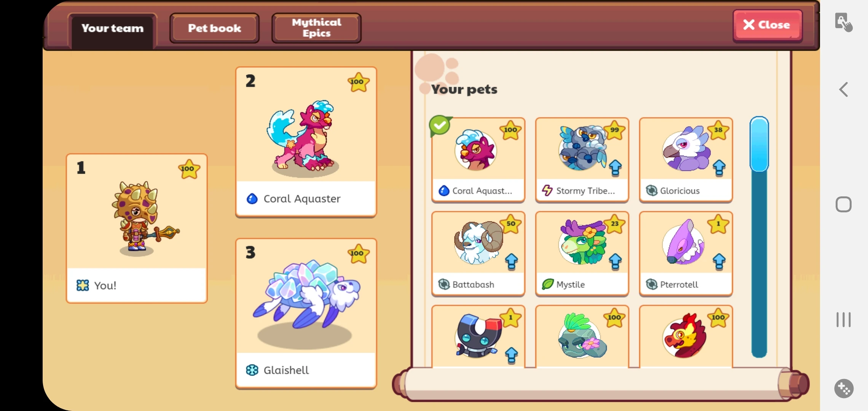868x411 pixels.
Task: Click Battabash blue upgrade arrow
Action: pyautogui.click(x=511, y=262)
